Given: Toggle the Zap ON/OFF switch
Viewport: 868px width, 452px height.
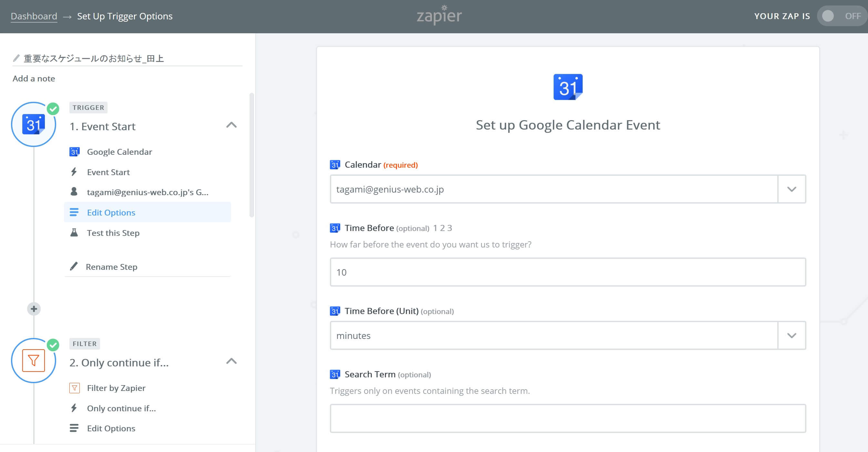Looking at the screenshot, I should pos(842,16).
